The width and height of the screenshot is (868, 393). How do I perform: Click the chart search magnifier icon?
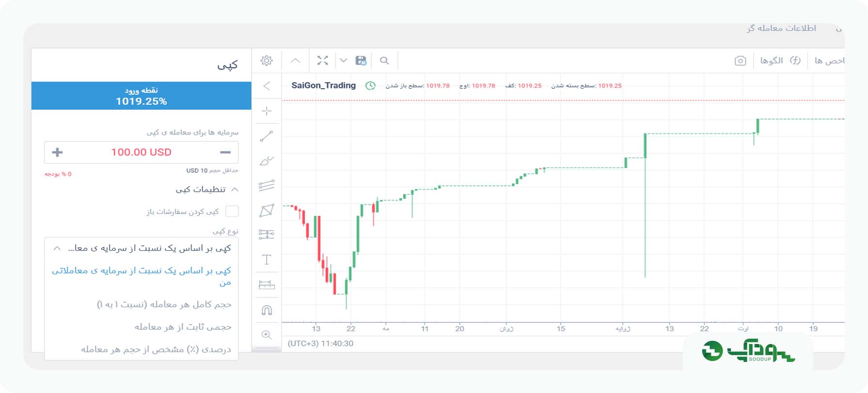click(x=384, y=61)
